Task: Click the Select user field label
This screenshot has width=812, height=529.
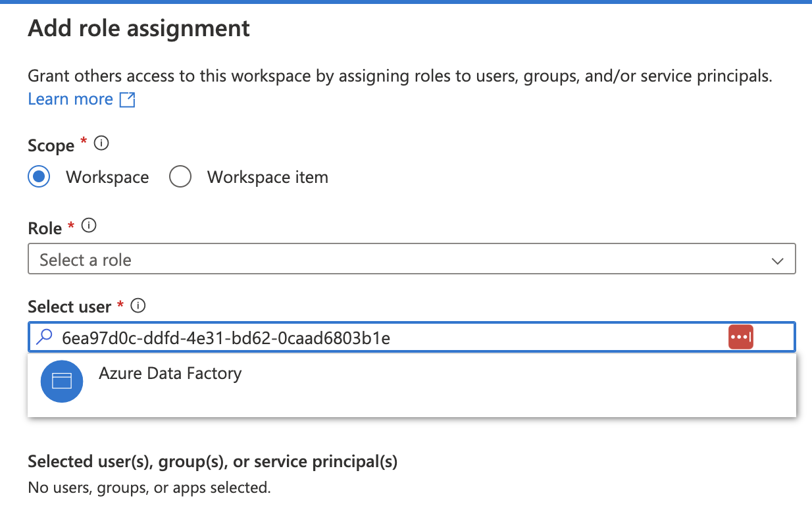Action: [x=68, y=305]
